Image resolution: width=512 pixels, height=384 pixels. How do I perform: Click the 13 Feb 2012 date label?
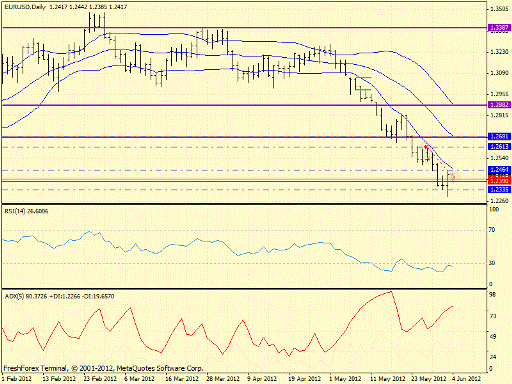click(59, 379)
